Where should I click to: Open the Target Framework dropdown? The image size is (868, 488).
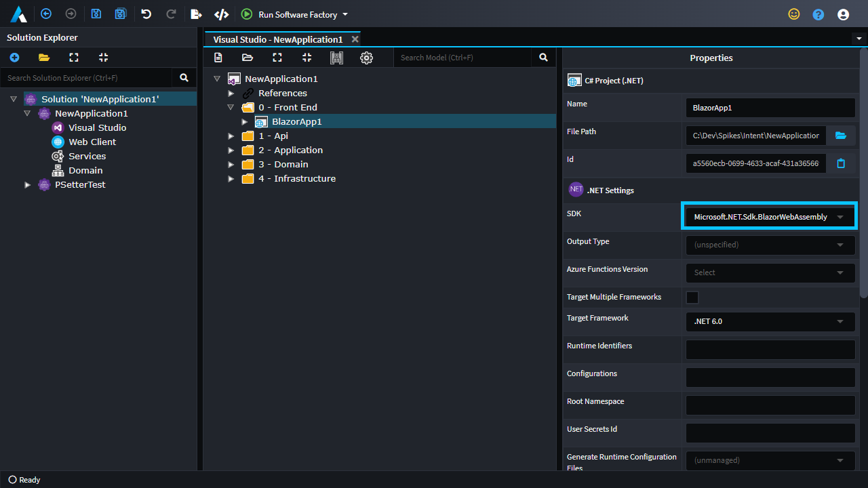point(770,321)
